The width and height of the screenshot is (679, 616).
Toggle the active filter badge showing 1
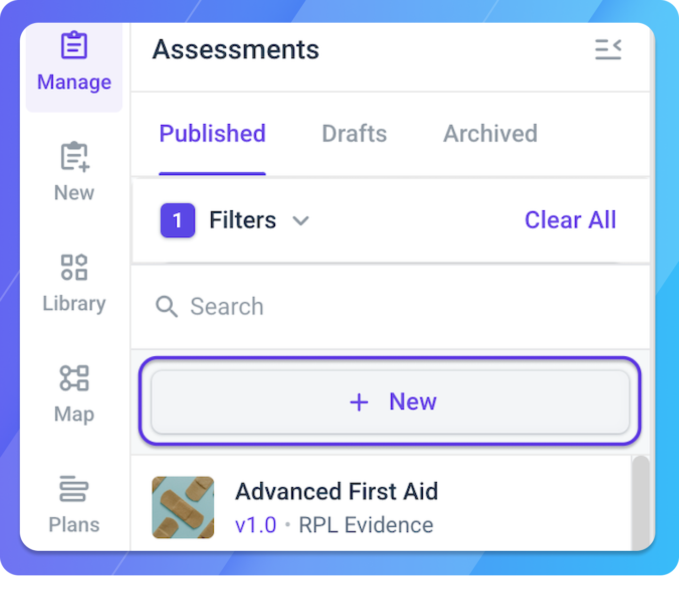click(x=178, y=220)
